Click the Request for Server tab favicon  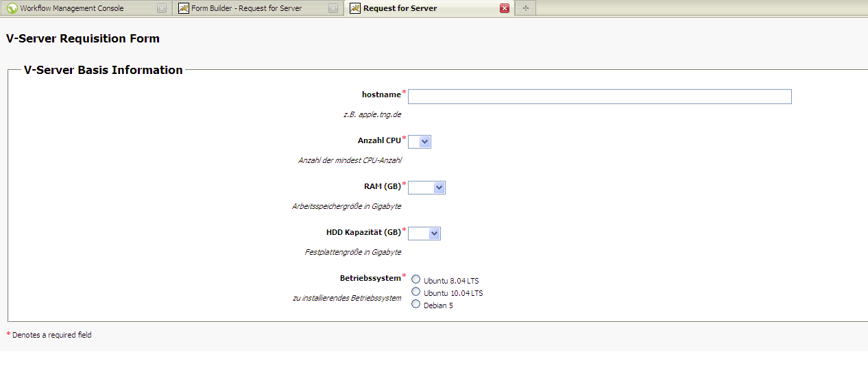354,8
